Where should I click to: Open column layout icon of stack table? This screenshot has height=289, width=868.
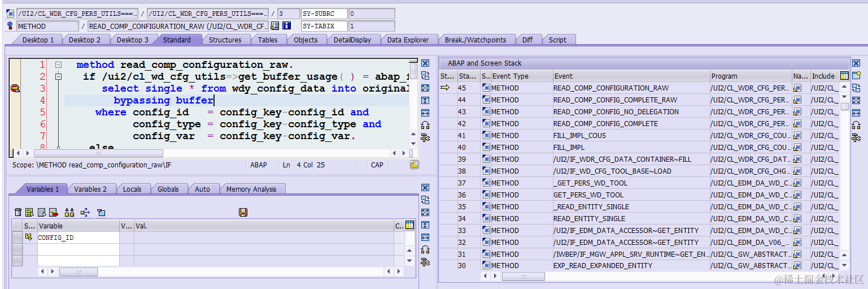(844, 76)
